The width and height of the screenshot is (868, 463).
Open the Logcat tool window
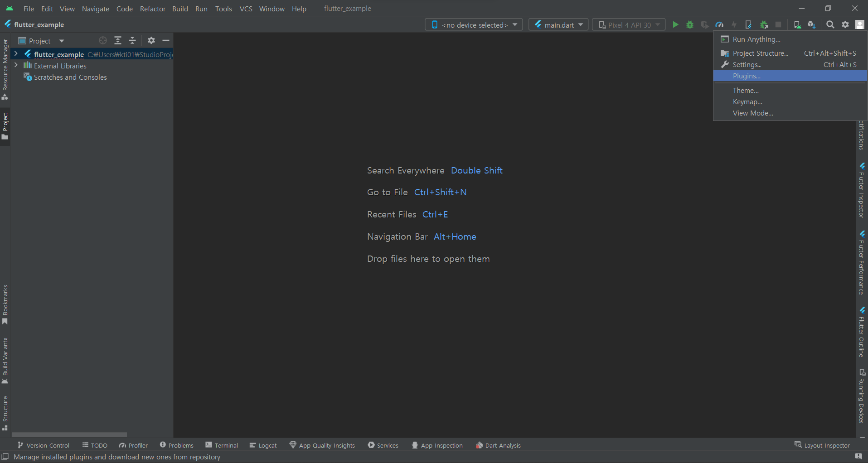263,445
